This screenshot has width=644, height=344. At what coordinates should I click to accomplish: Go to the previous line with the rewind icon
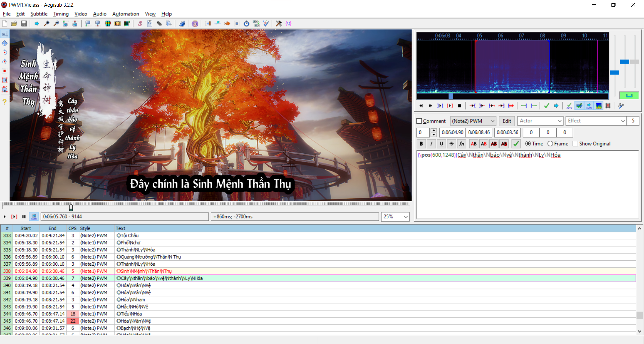[421, 106]
